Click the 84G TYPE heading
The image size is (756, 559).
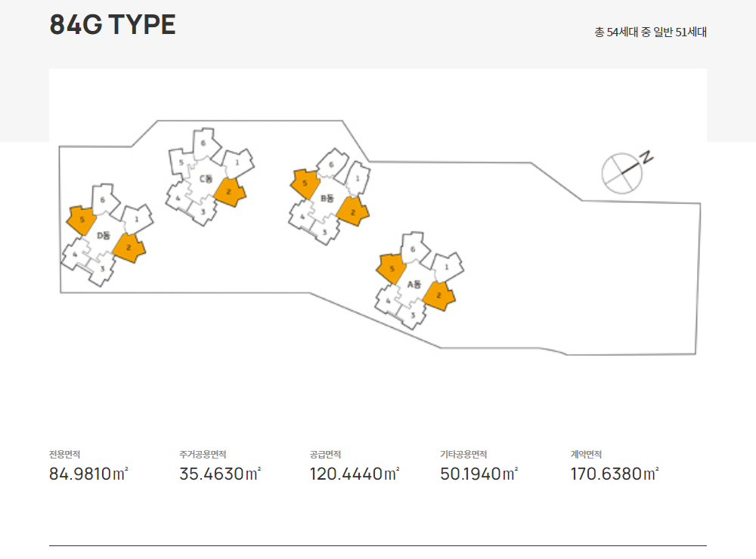pyautogui.click(x=113, y=25)
